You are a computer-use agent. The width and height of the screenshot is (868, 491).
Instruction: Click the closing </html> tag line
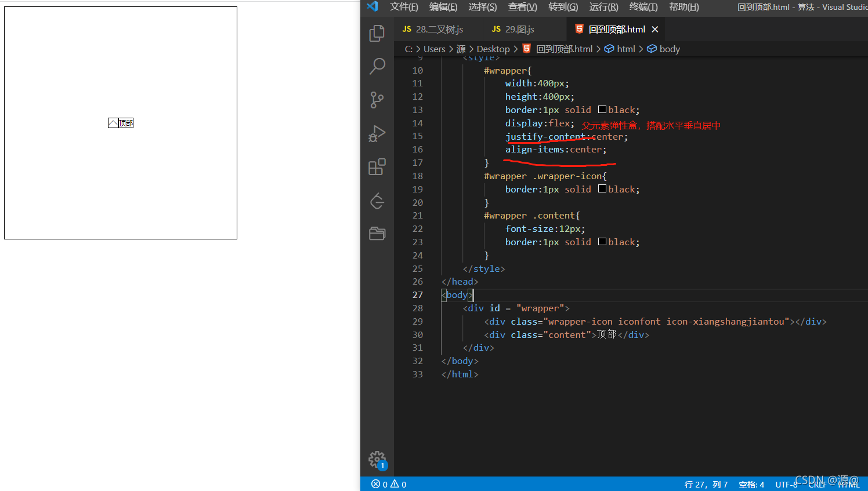tap(460, 374)
